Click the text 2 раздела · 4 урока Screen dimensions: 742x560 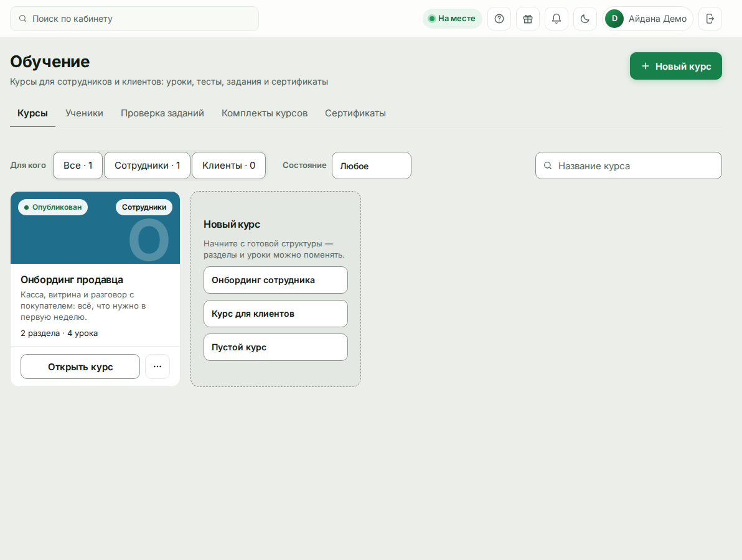(x=59, y=334)
